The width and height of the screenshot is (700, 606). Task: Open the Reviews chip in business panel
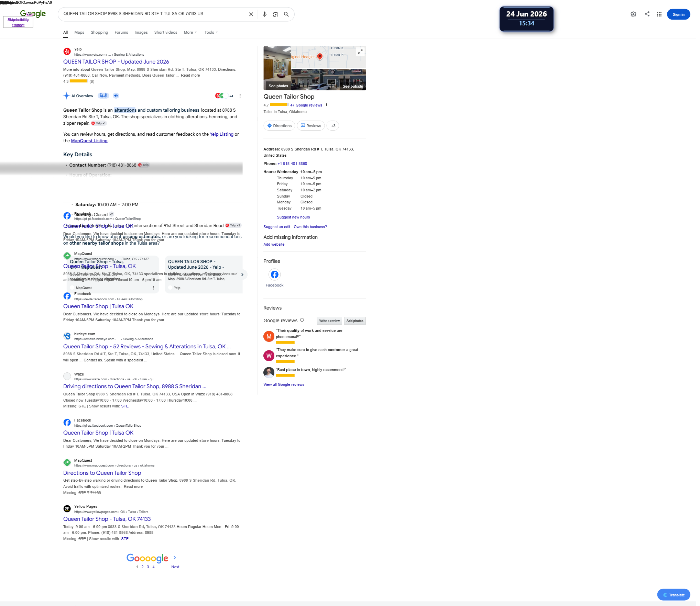(311, 126)
